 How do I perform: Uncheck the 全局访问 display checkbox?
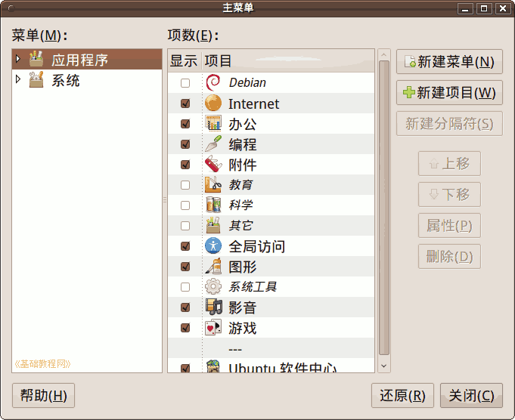[x=185, y=246]
